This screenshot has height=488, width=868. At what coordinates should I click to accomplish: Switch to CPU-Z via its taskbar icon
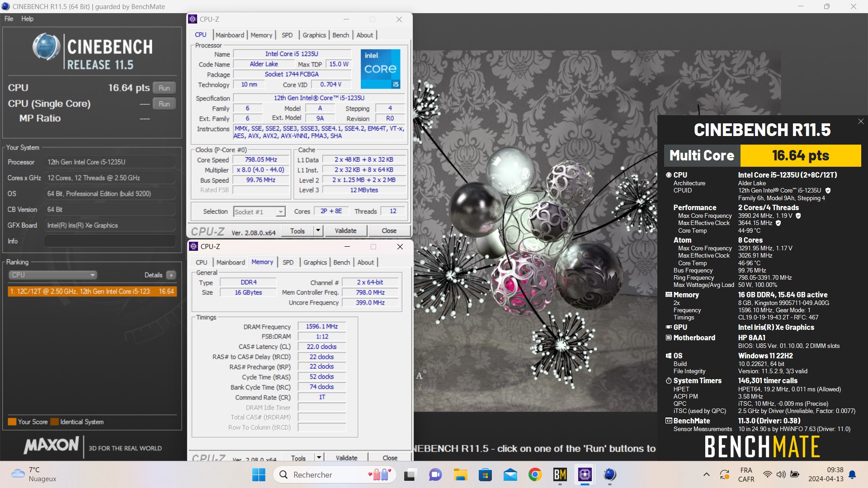(585, 474)
